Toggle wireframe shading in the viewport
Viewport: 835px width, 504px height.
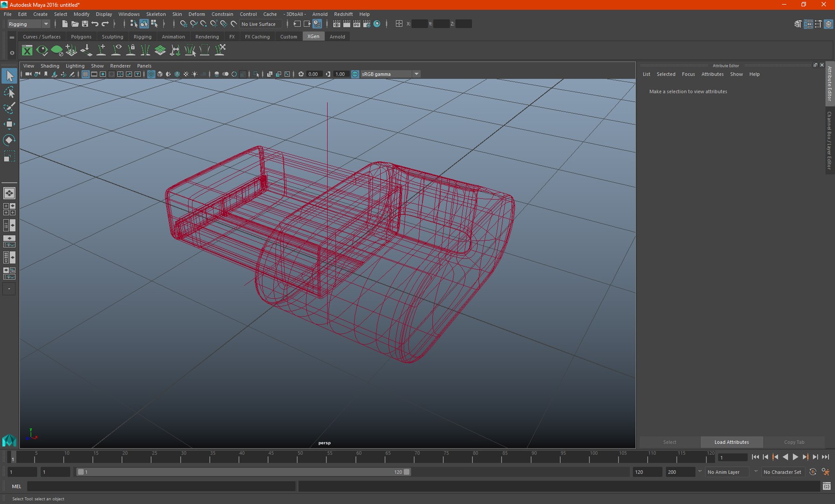(x=151, y=74)
